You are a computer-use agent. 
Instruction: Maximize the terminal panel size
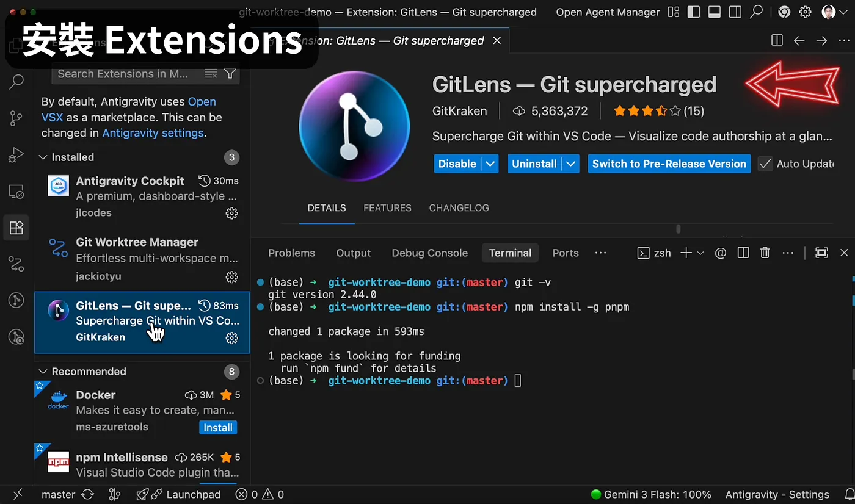[x=821, y=253]
